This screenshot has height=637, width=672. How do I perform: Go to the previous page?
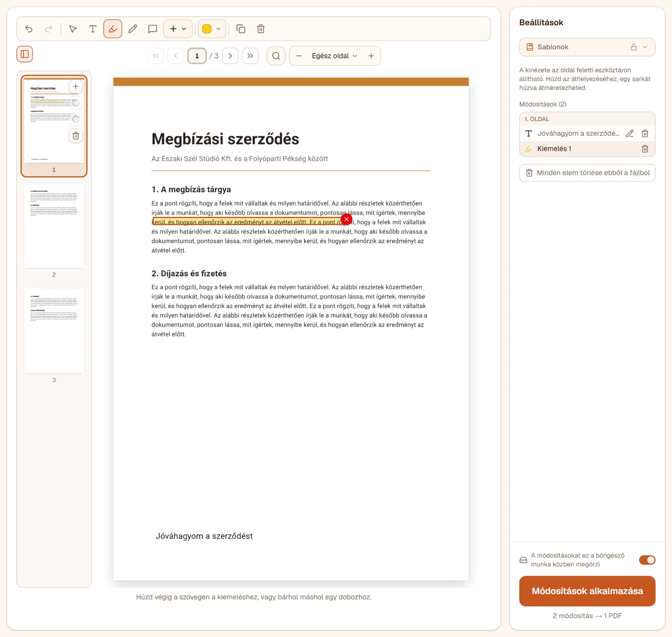coord(175,56)
